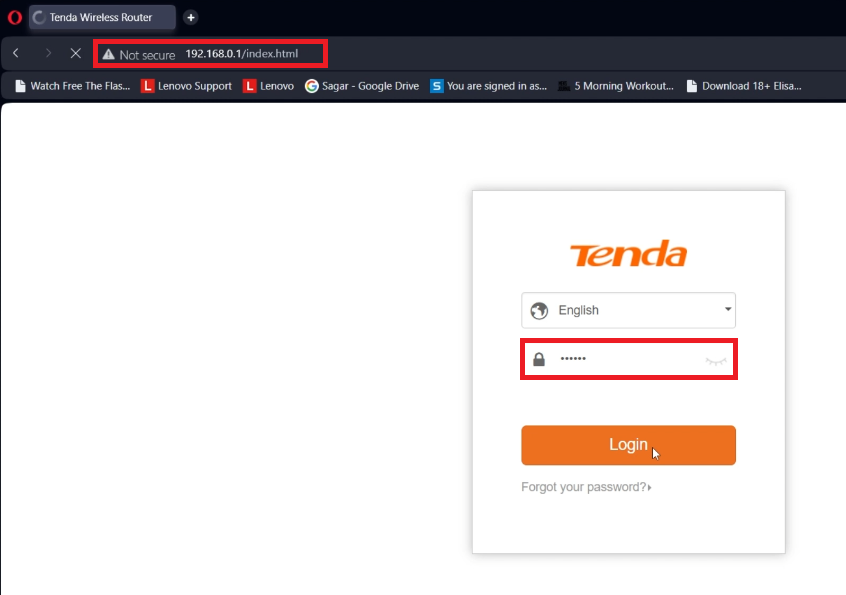
Task: Click Forgot your password? link
Action: [x=586, y=487]
